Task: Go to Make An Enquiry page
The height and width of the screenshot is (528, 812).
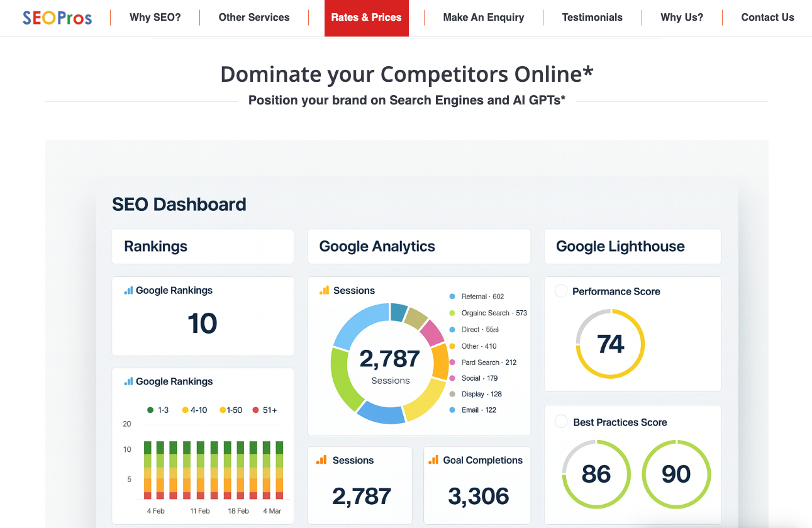Action: pyautogui.click(x=484, y=18)
